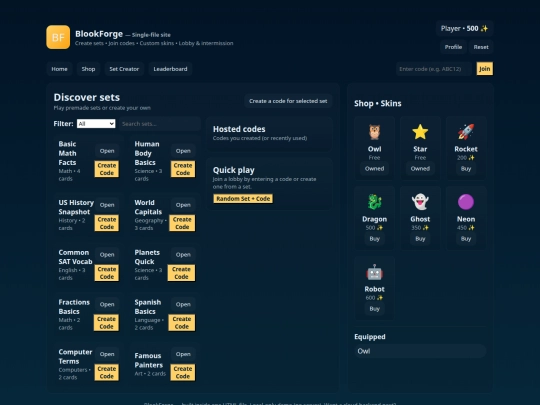
Task: Focus the Enter code input field
Action: (434, 69)
